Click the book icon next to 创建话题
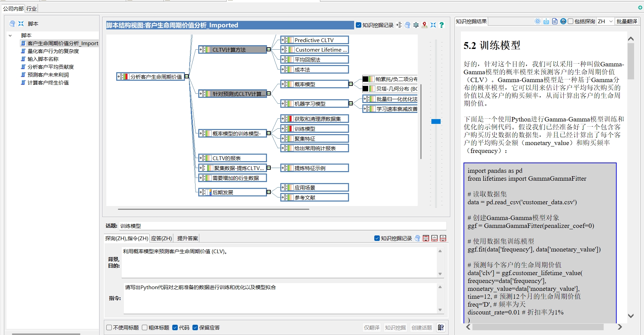Image resolution: width=644 pixels, height=335 pixels. tap(441, 327)
